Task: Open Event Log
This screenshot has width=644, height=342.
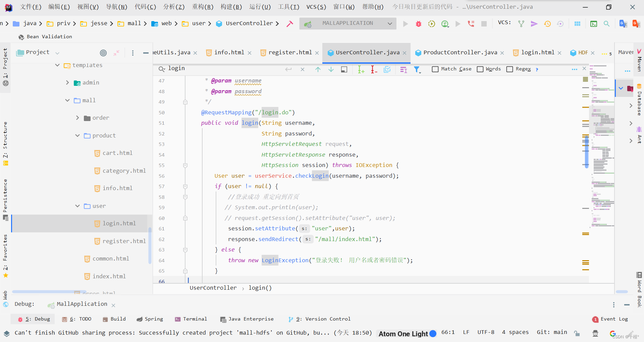Action: pos(610,319)
